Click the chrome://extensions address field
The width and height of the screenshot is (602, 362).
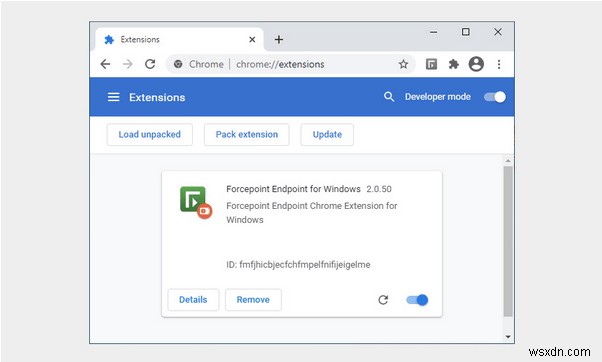tap(291, 64)
